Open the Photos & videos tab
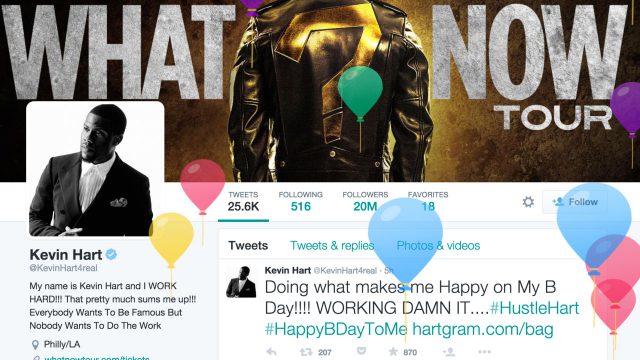The image size is (640, 360). [438, 245]
